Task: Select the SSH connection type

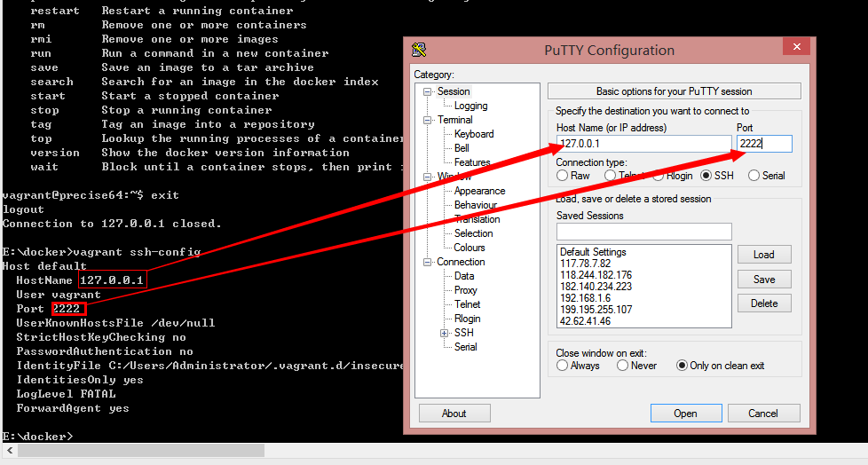Action: pyautogui.click(x=706, y=176)
